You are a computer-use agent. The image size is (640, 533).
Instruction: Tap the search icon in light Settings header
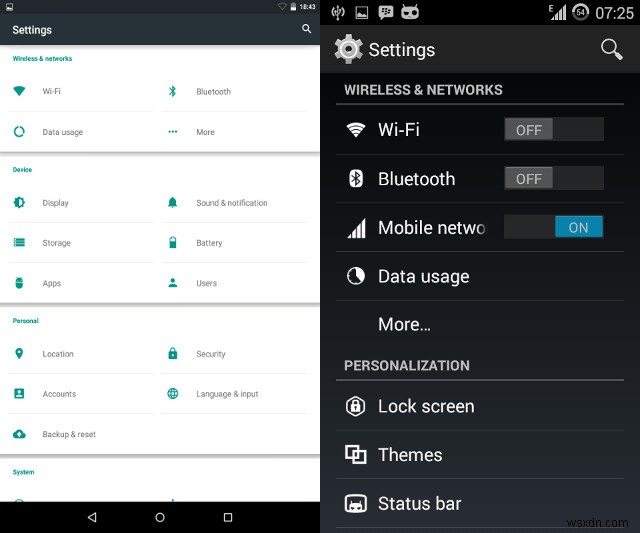pos(306,29)
